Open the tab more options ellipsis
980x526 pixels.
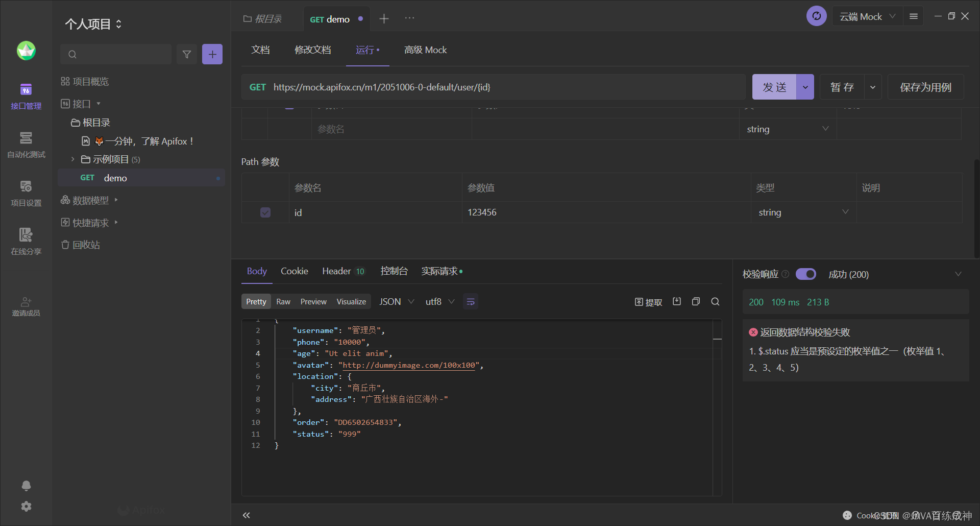[x=409, y=18]
